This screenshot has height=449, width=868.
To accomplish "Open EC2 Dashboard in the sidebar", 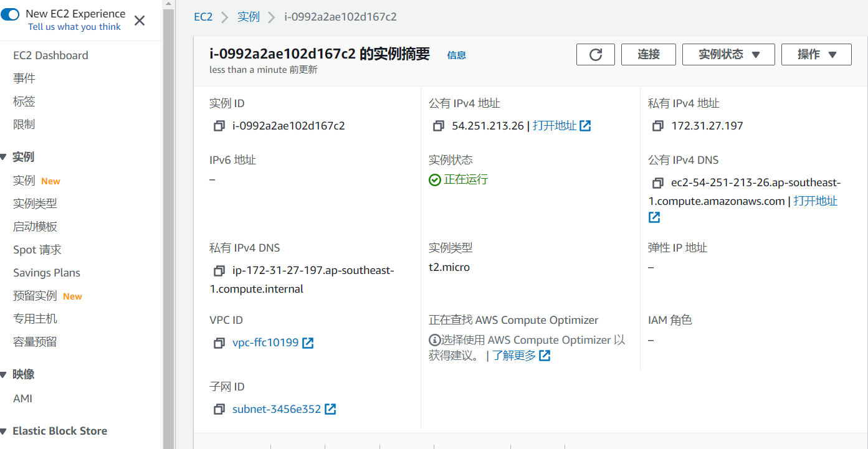I will 50,55.
